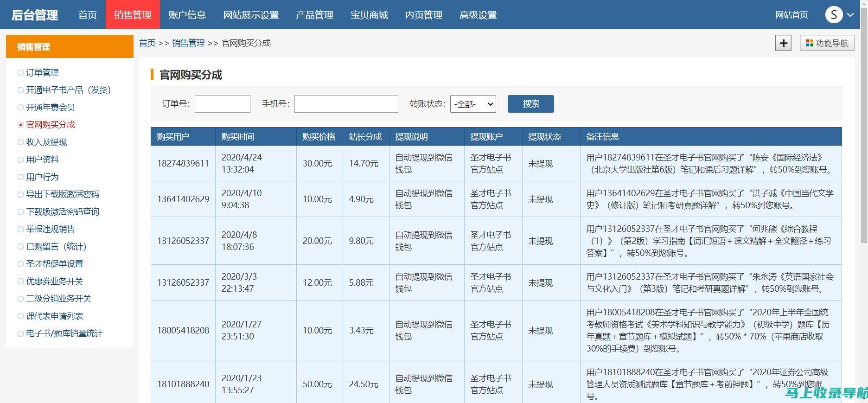The width and height of the screenshot is (868, 403).
Task: Select 开通年费会员 sidebar item
Action: click(x=50, y=107)
